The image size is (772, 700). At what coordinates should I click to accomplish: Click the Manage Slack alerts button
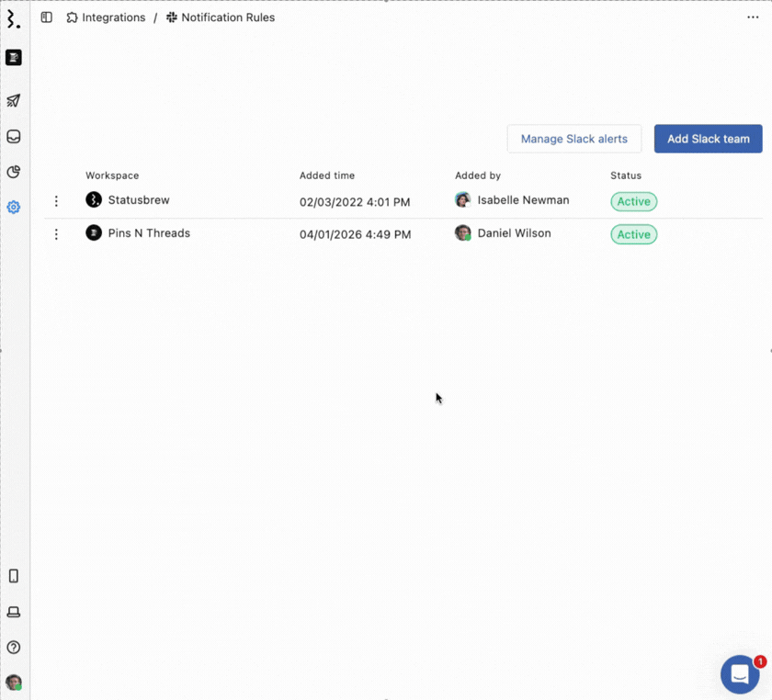573,139
